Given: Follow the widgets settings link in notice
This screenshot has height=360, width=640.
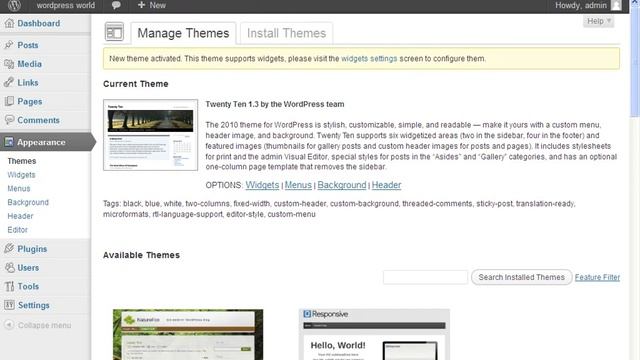Looking at the screenshot, I should coord(369,58).
